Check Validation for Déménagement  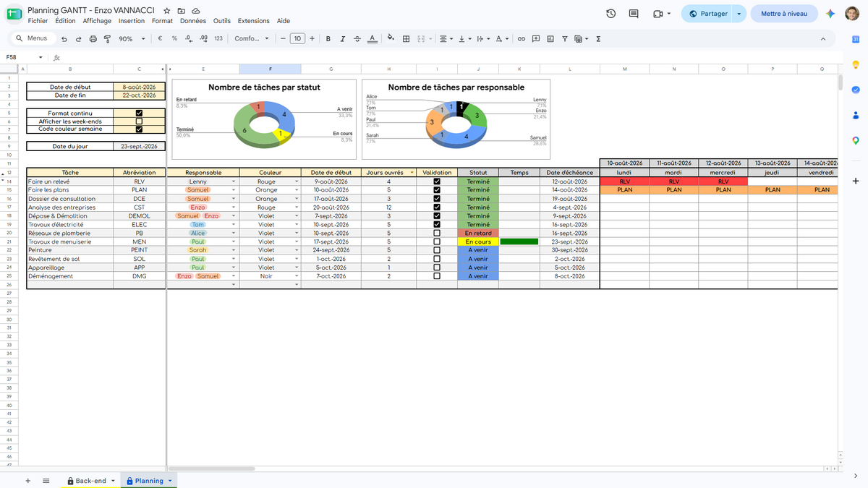[437, 276]
